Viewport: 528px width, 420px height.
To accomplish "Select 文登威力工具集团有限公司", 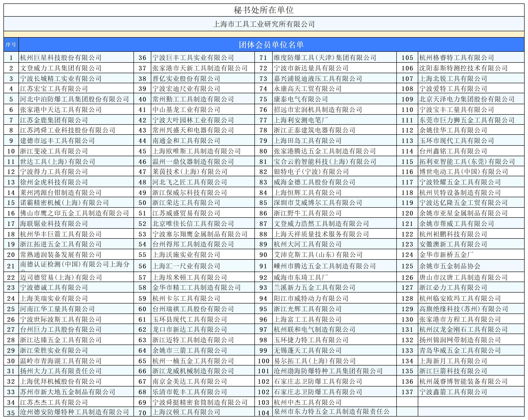I will pyautogui.click(x=61, y=68).
